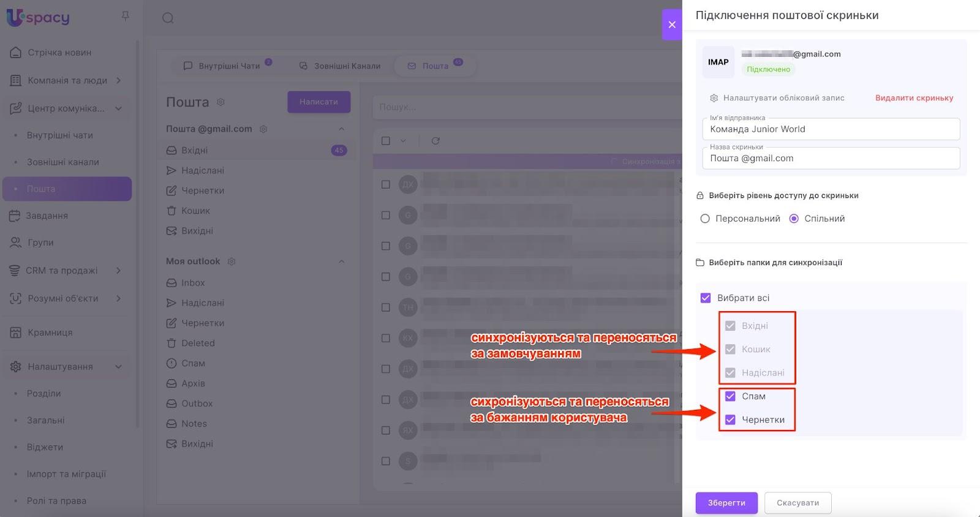The image size is (980, 517).
Task: Open selection dropdown arrow in mail toolbar
Action: coord(403,141)
